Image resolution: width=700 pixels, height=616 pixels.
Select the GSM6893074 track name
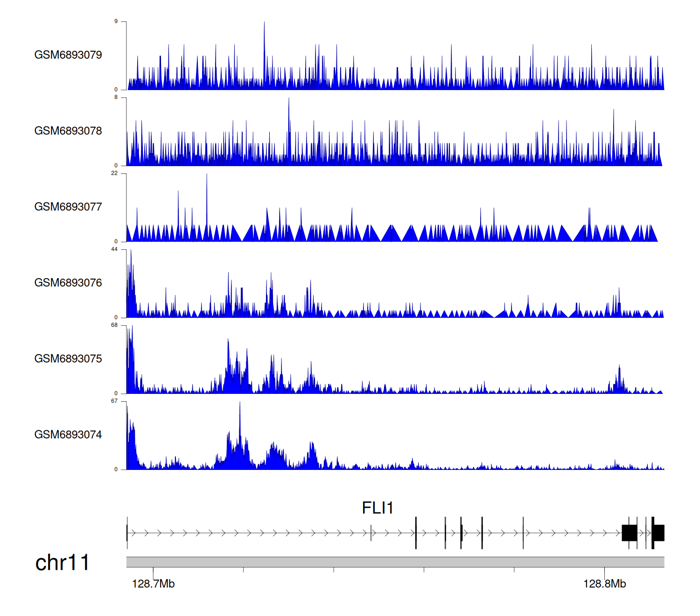click(x=68, y=435)
